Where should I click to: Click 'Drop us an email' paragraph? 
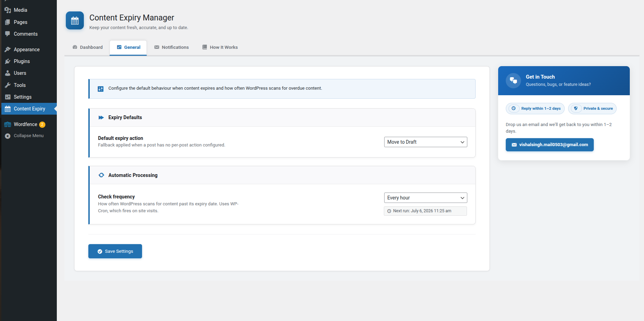tap(559, 128)
